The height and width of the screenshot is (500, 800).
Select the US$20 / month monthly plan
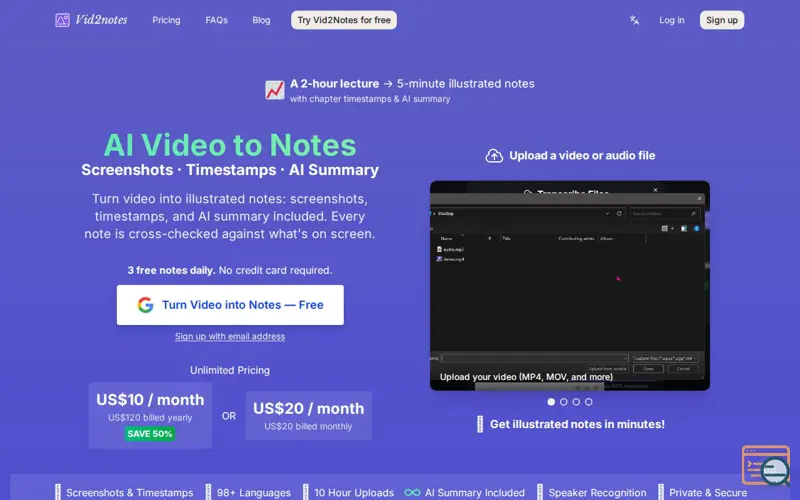click(x=309, y=415)
